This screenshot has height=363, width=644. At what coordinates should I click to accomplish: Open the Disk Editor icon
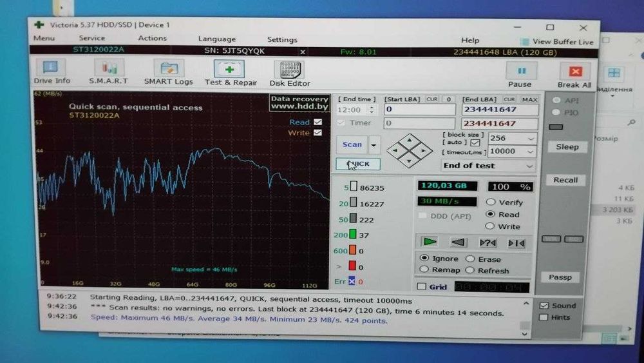click(290, 70)
